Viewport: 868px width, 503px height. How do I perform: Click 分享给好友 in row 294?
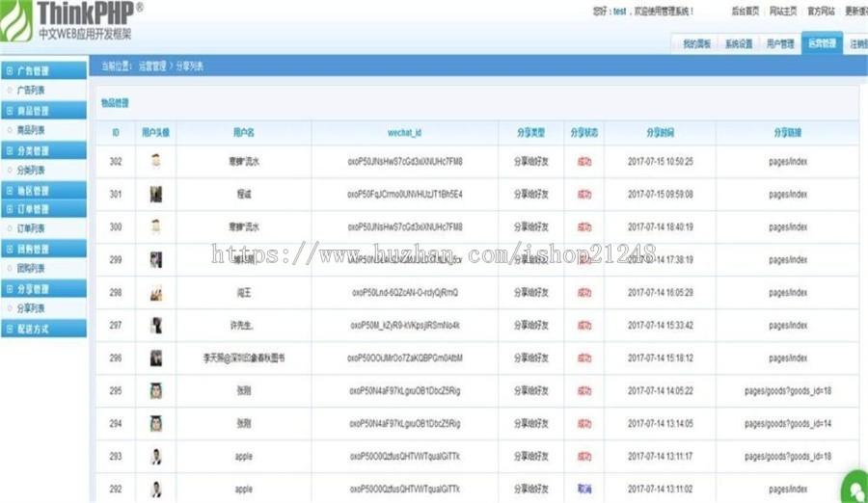click(530, 424)
